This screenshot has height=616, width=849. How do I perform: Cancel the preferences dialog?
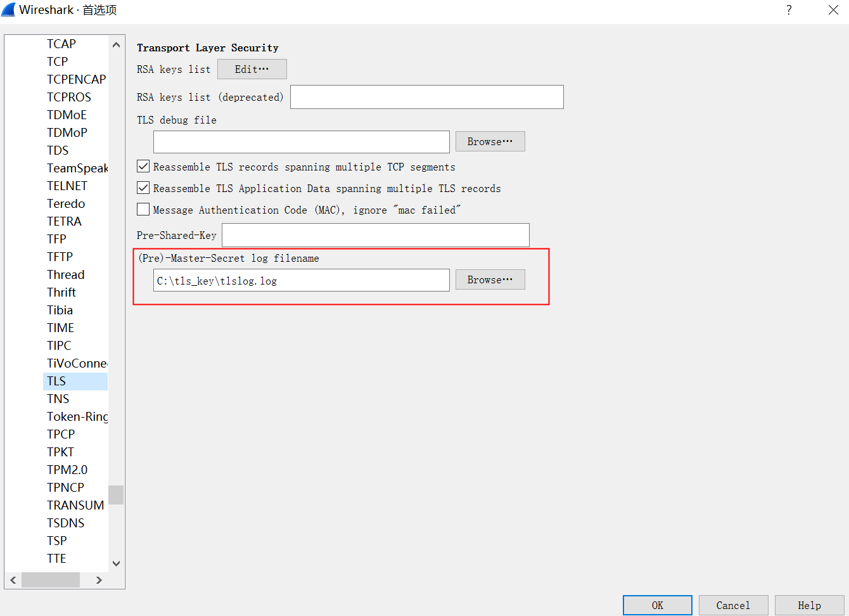pyautogui.click(x=734, y=605)
